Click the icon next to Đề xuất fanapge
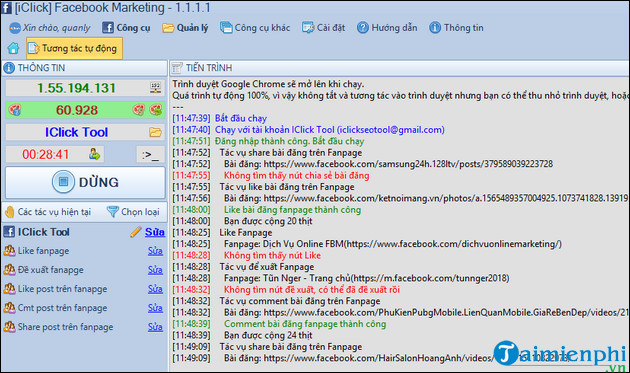The image size is (630, 373). (9, 270)
